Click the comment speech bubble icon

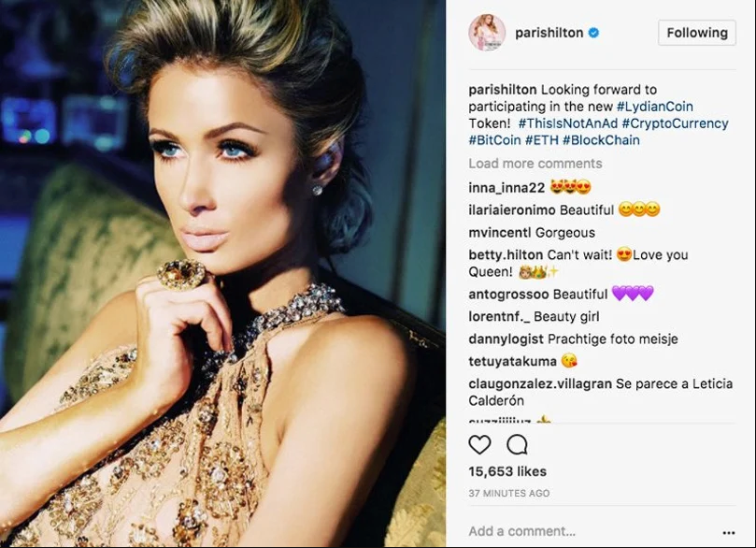[517, 445]
